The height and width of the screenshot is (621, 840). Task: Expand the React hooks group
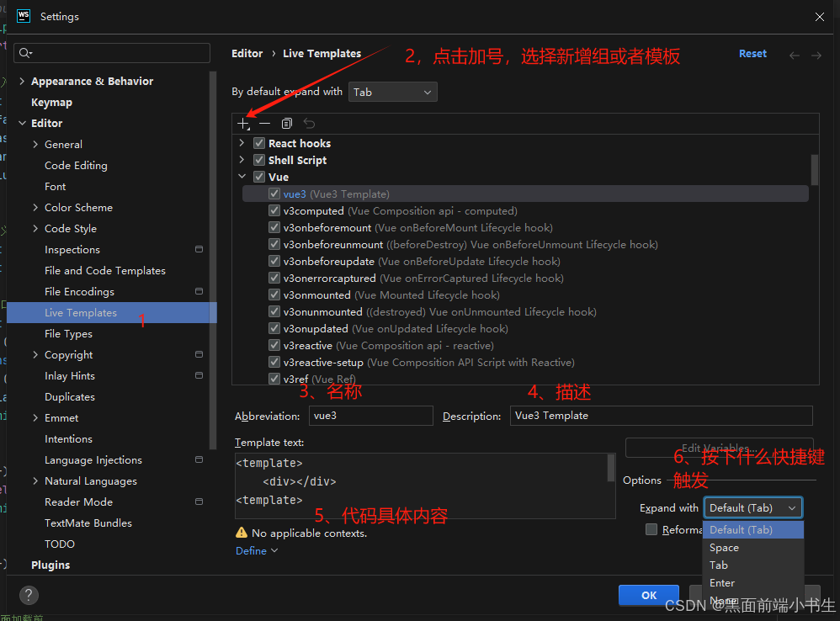242,143
